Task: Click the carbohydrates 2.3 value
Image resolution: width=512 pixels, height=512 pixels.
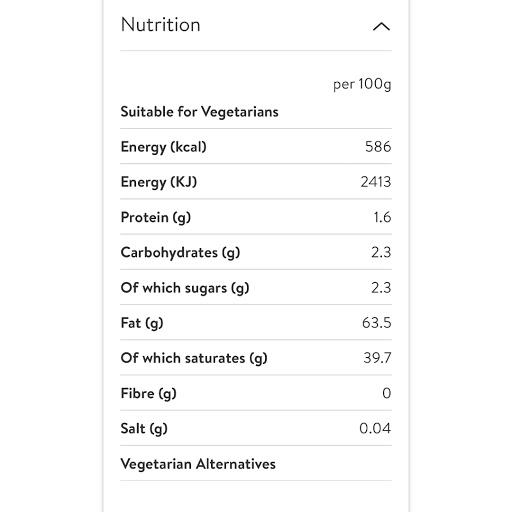Action: 381,252
